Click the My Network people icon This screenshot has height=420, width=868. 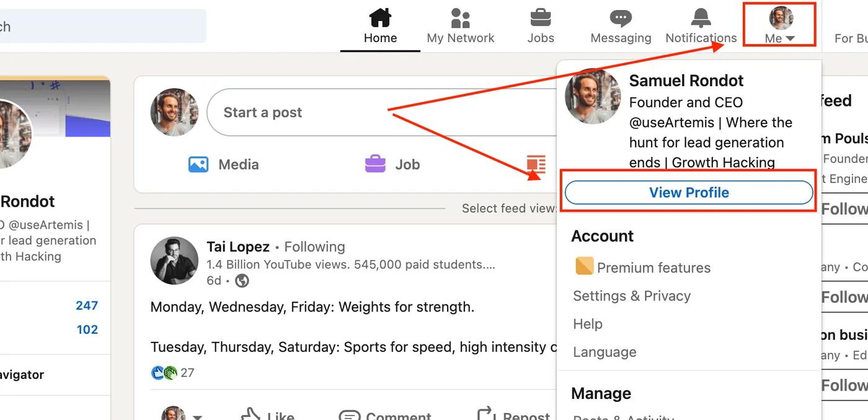[461, 18]
